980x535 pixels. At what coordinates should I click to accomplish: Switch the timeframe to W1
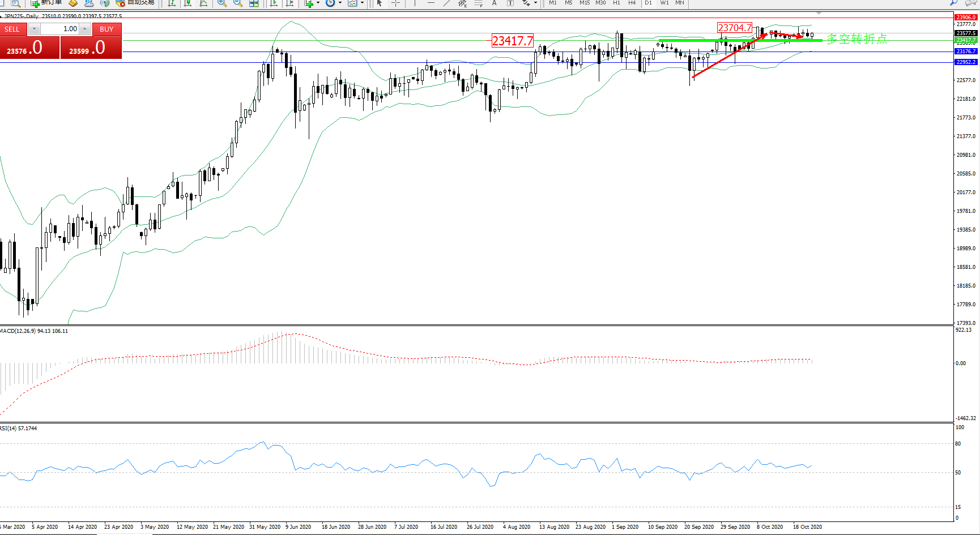664,3
